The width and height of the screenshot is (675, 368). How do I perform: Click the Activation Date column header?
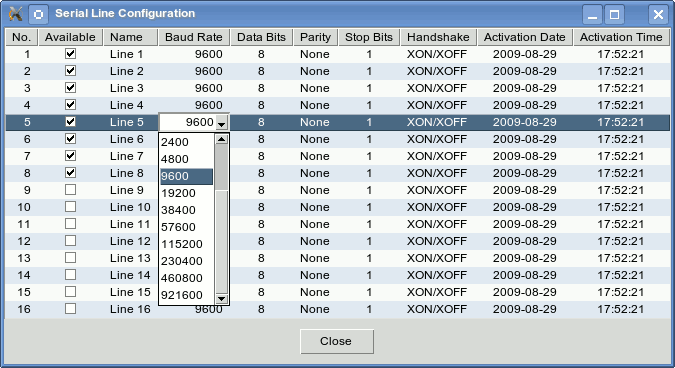click(x=524, y=37)
